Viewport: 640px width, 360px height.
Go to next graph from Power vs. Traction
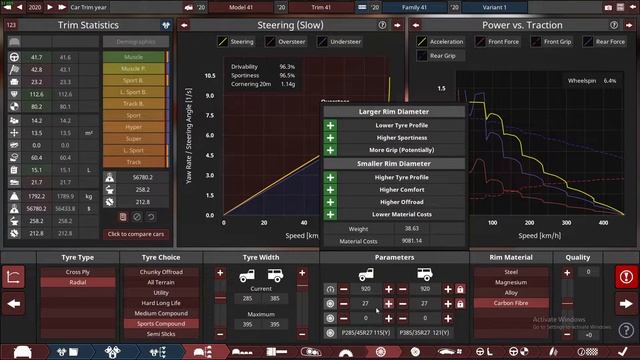pyautogui.click(x=629, y=25)
